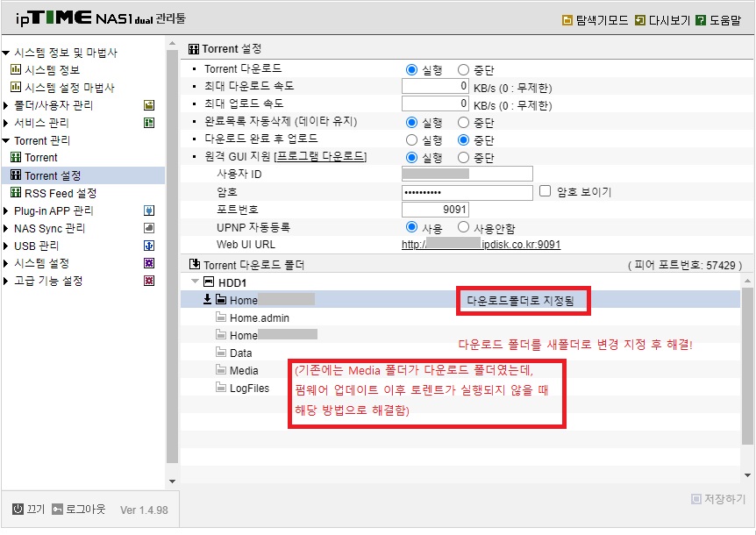Image resolution: width=756 pixels, height=535 pixels.
Task: Open the 프로그램 다운로드 link
Action: [x=321, y=157]
